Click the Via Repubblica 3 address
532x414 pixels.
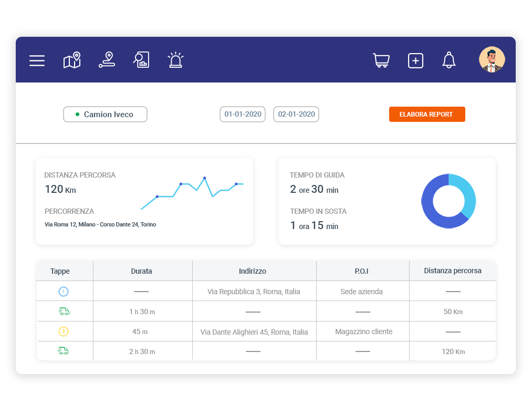pyautogui.click(x=254, y=292)
